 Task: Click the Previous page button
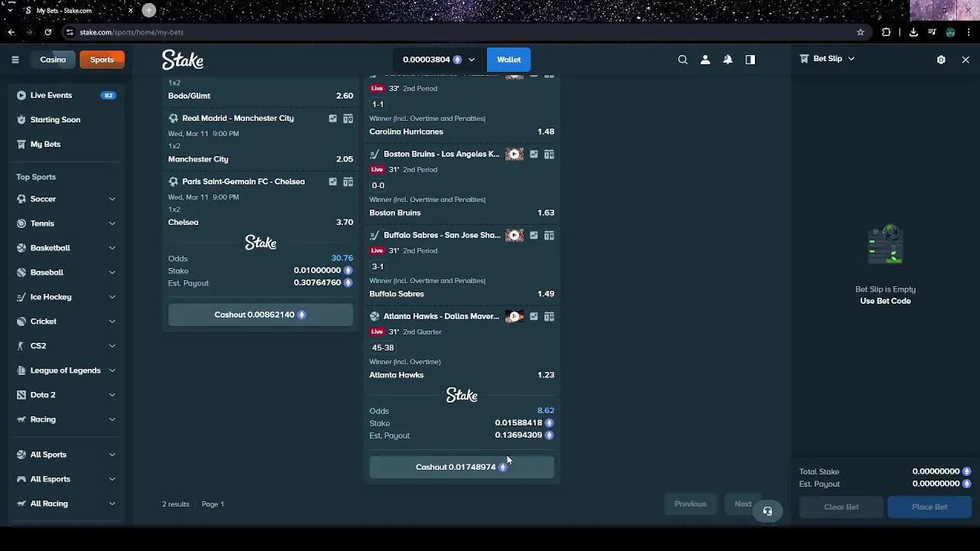tap(690, 504)
